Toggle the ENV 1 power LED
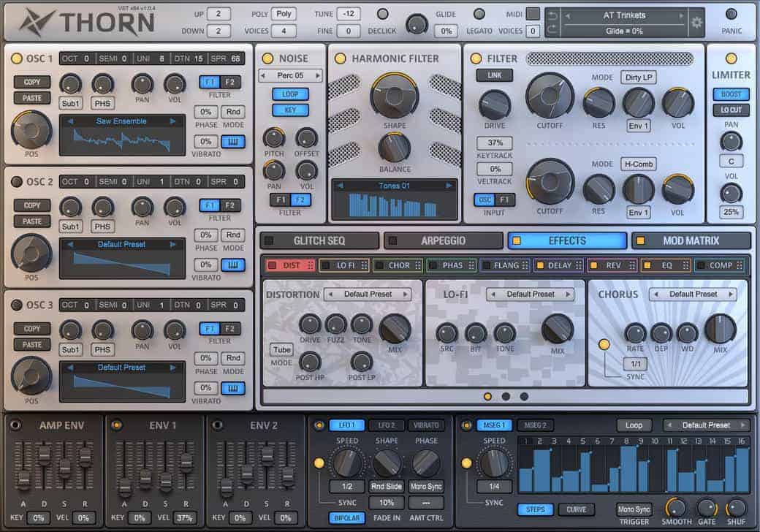Viewport: 760px width, 532px height. [x=116, y=425]
